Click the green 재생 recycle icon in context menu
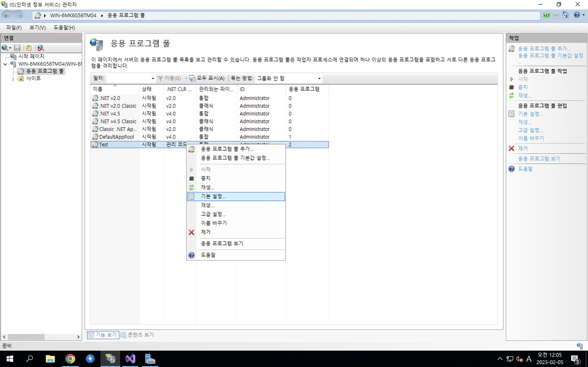Screen dimensions: 588x367 coord(192,187)
